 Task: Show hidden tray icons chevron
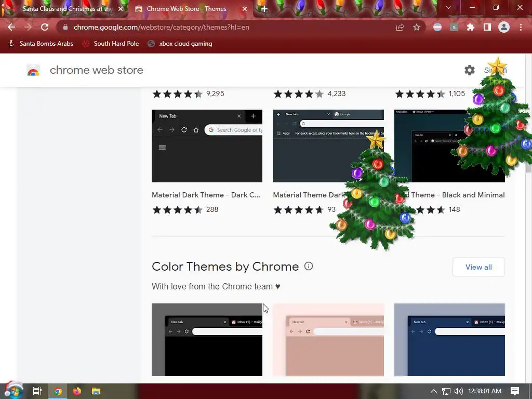[434, 391]
